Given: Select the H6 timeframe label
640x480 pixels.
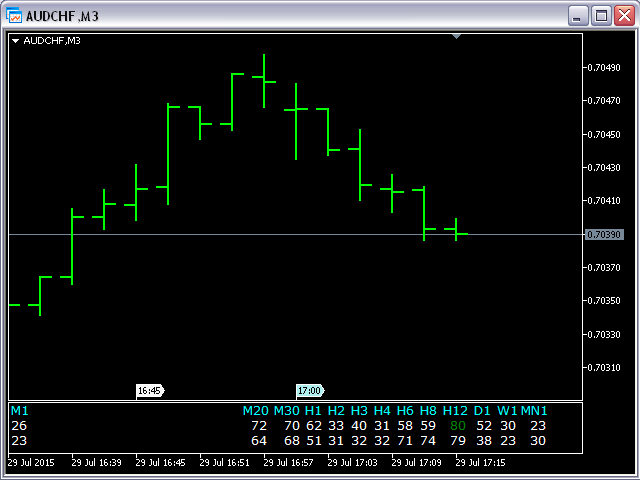Looking at the screenshot, I should 405,411.
